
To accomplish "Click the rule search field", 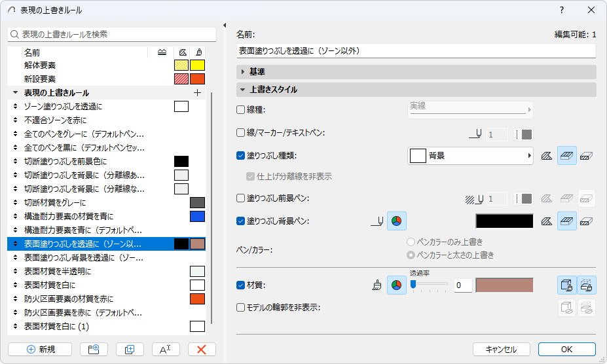I will click(112, 35).
